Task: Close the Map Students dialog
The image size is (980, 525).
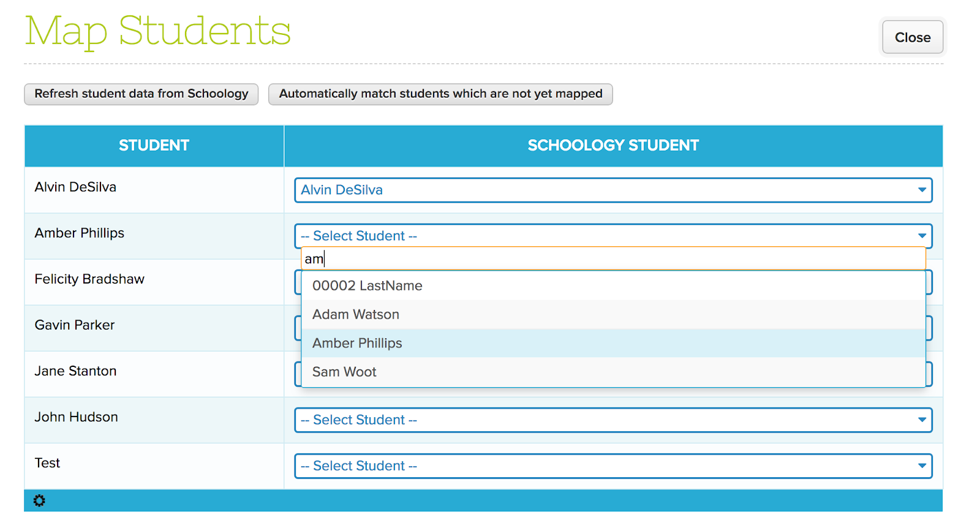Action: coord(913,37)
